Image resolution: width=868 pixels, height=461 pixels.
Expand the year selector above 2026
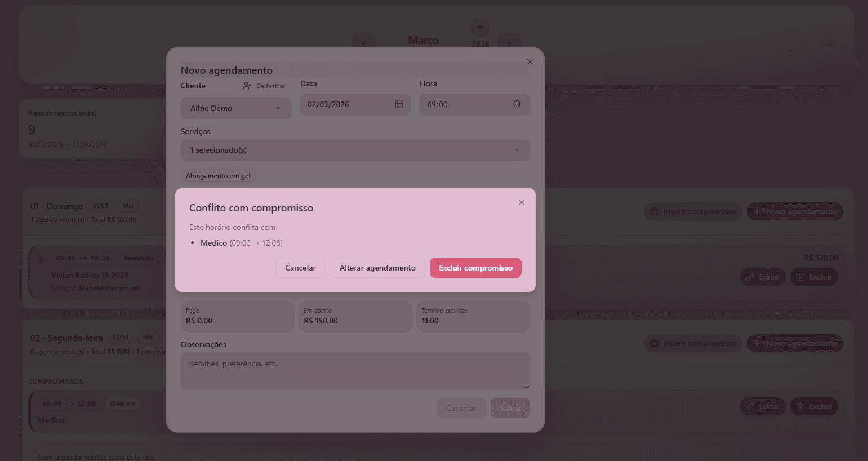click(480, 27)
